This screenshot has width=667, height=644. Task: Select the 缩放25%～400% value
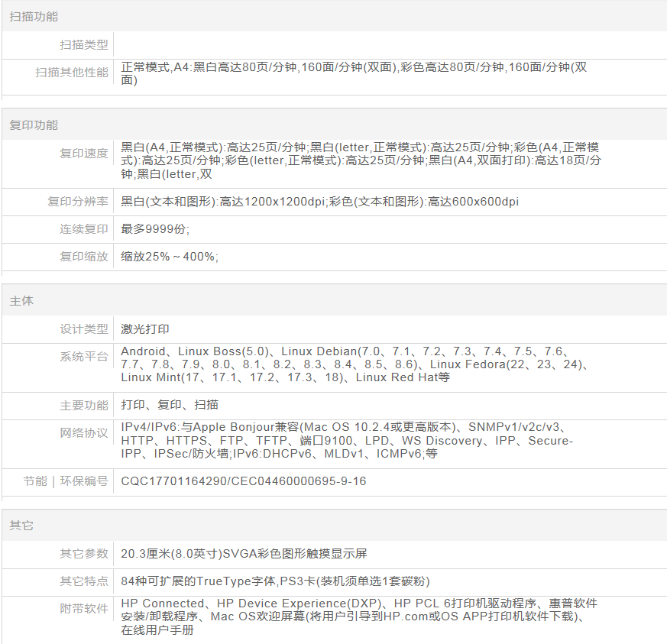click(x=170, y=257)
